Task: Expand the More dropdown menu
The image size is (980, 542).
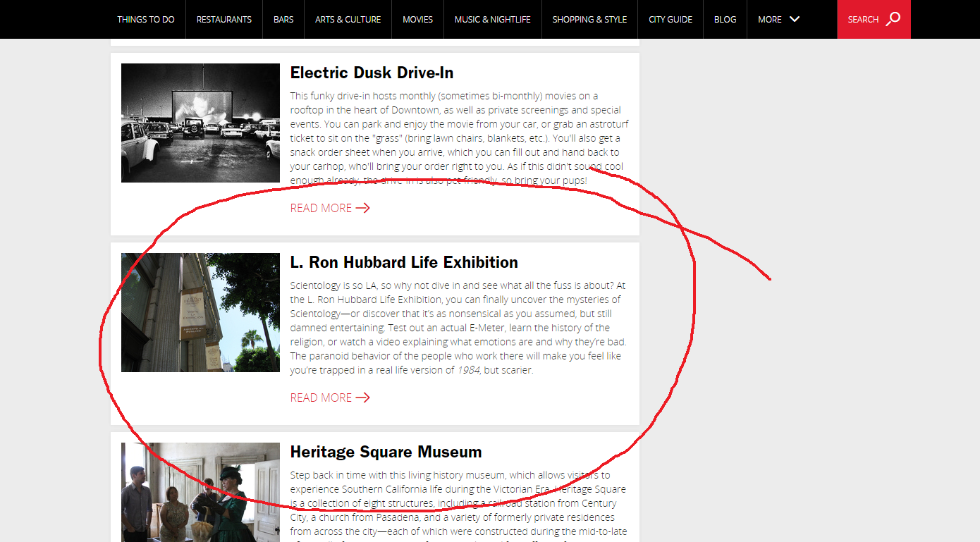Action: [x=778, y=19]
